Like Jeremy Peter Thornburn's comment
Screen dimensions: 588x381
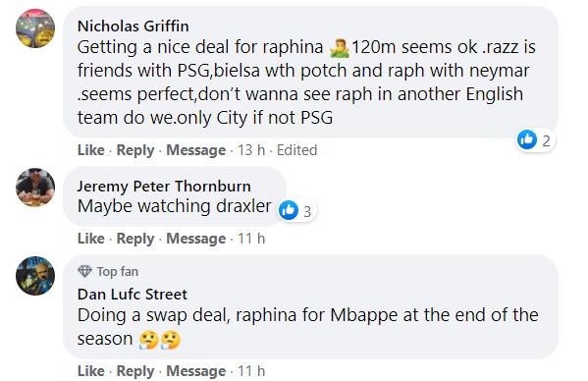tap(90, 239)
